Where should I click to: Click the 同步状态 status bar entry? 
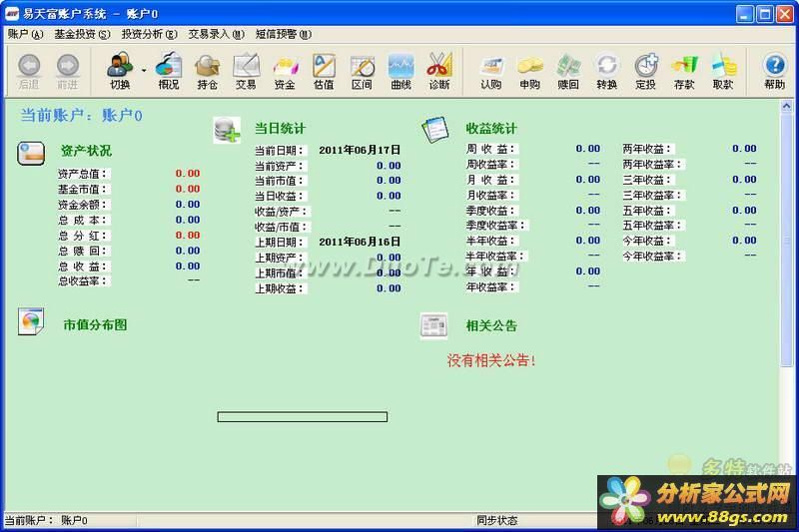[x=496, y=520]
